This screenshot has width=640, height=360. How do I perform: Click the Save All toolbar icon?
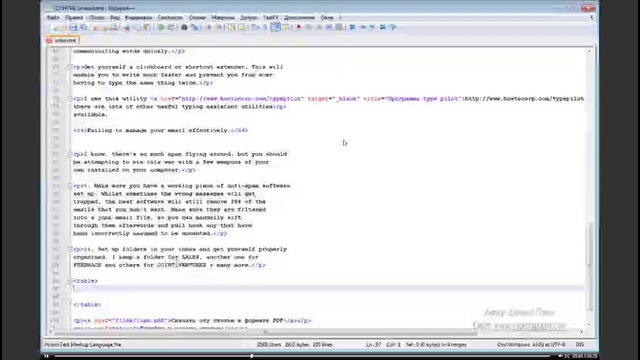click(84, 27)
